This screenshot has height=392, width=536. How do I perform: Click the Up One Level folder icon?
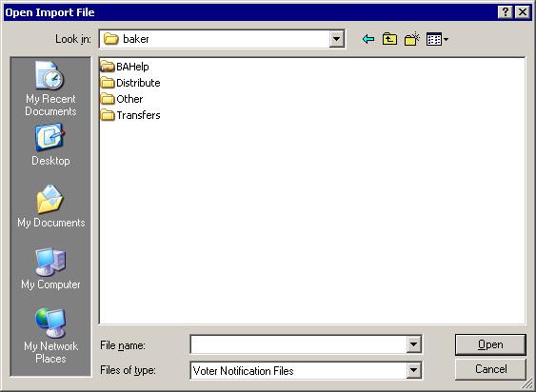[x=389, y=39]
